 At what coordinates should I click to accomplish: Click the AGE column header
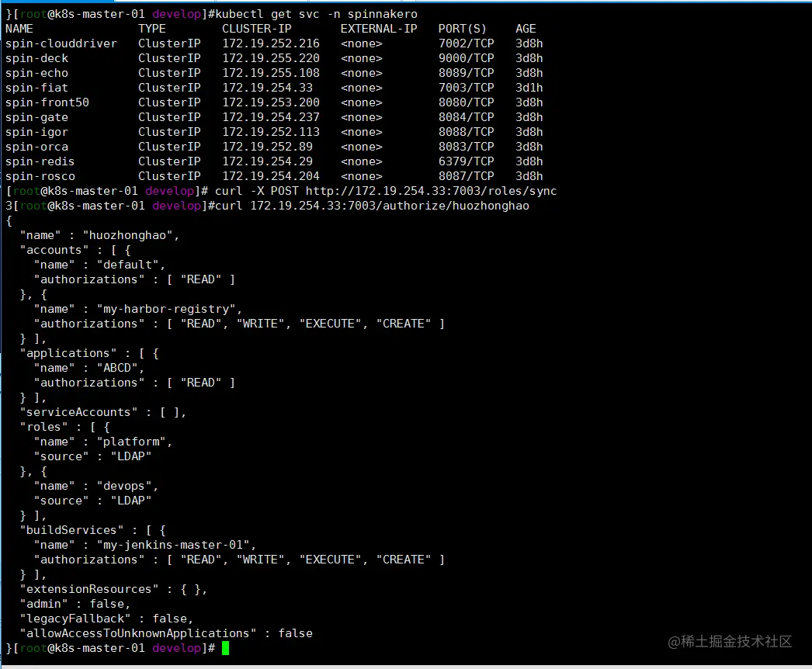click(526, 29)
